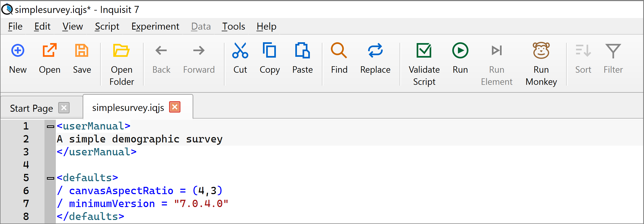
Task: Open the Experiment menu
Action: [x=155, y=26]
